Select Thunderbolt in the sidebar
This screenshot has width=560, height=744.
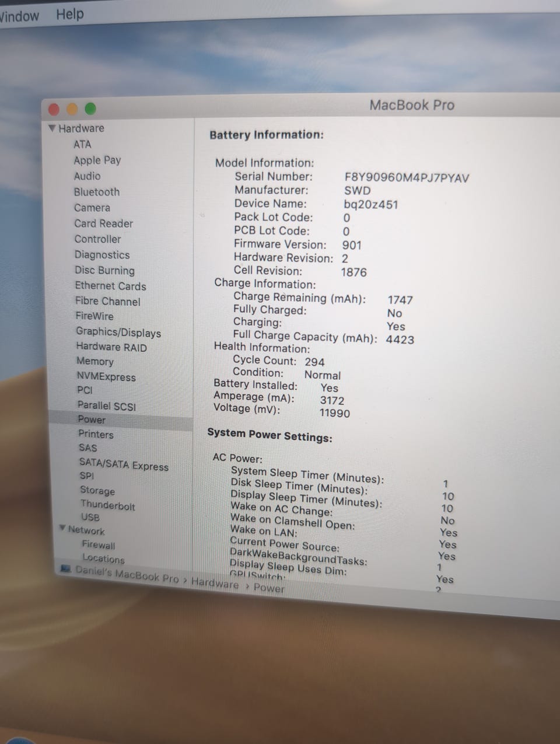107,505
